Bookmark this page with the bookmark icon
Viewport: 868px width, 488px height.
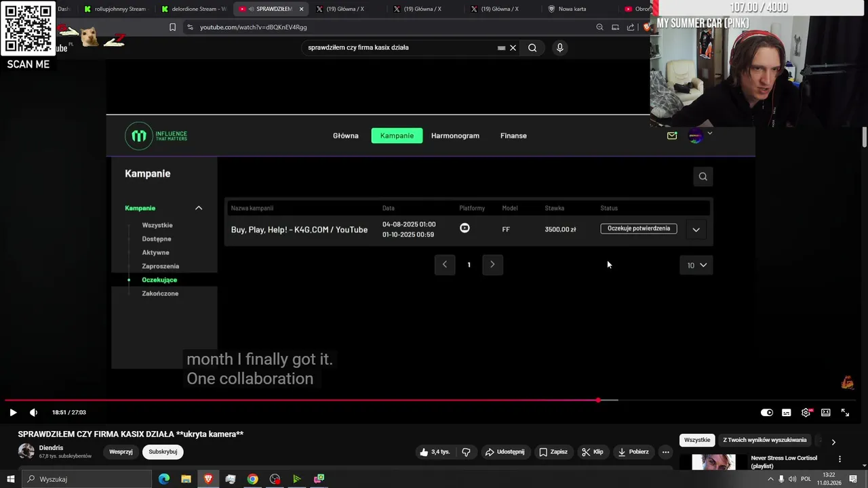tap(172, 27)
